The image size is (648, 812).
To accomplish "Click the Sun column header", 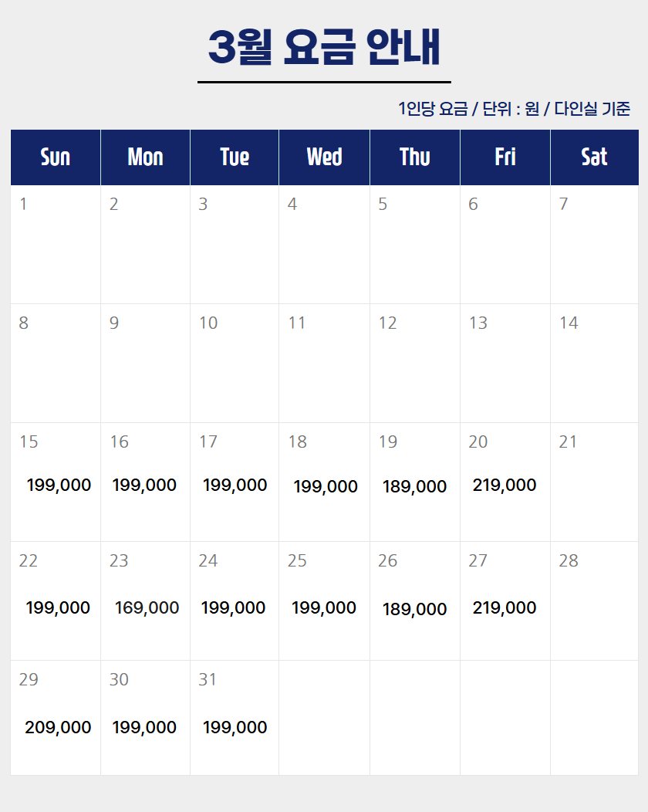I will [56, 157].
